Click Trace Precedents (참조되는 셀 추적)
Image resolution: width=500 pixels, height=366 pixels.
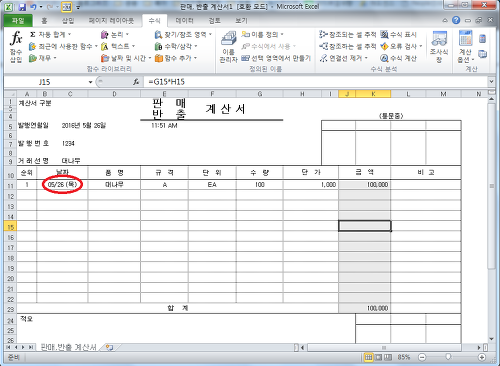(347, 34)
